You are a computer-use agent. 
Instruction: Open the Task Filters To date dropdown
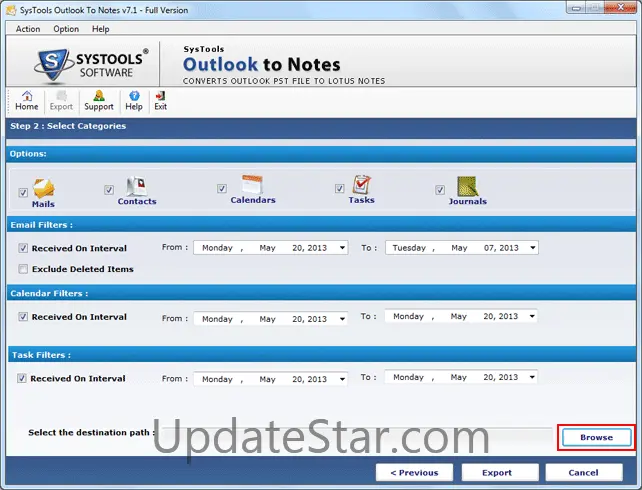coord(532,377)
